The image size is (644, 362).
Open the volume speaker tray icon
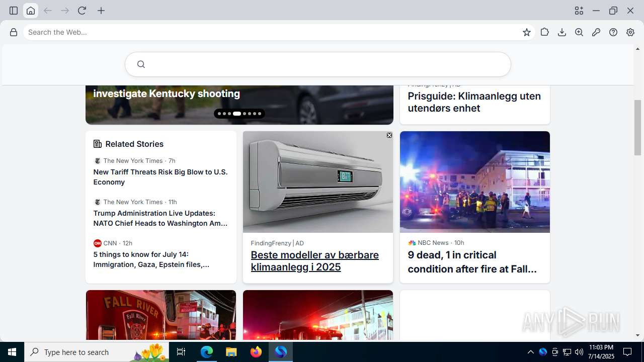(579, 352)
